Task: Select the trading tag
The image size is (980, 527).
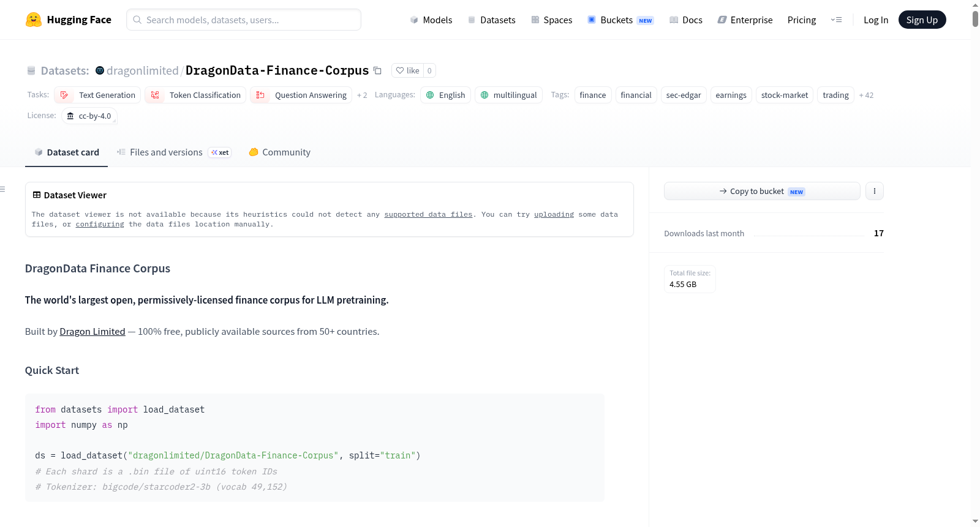Action: [x=835, y=95]
